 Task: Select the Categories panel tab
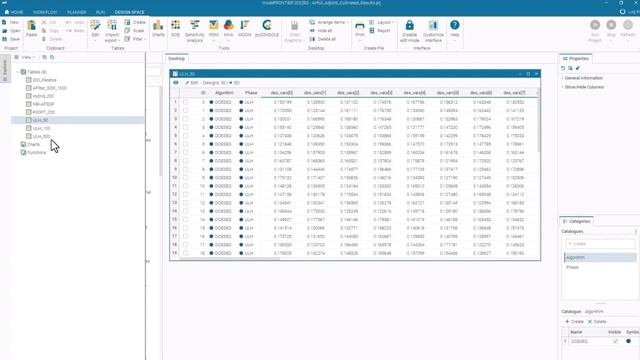coord(576,221)
